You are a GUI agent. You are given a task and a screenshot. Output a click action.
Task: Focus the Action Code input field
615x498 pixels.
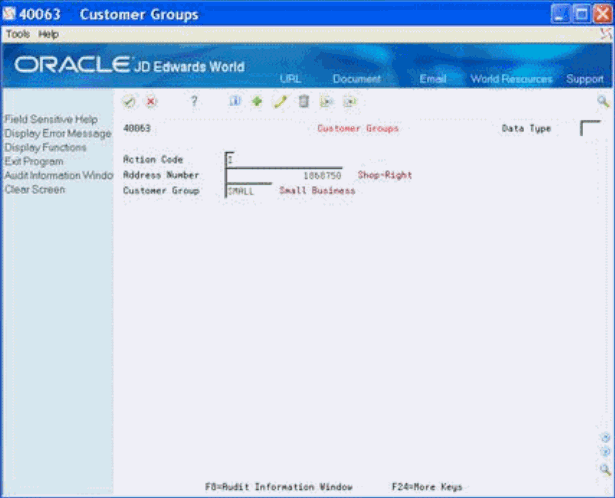tap(230, 160)
